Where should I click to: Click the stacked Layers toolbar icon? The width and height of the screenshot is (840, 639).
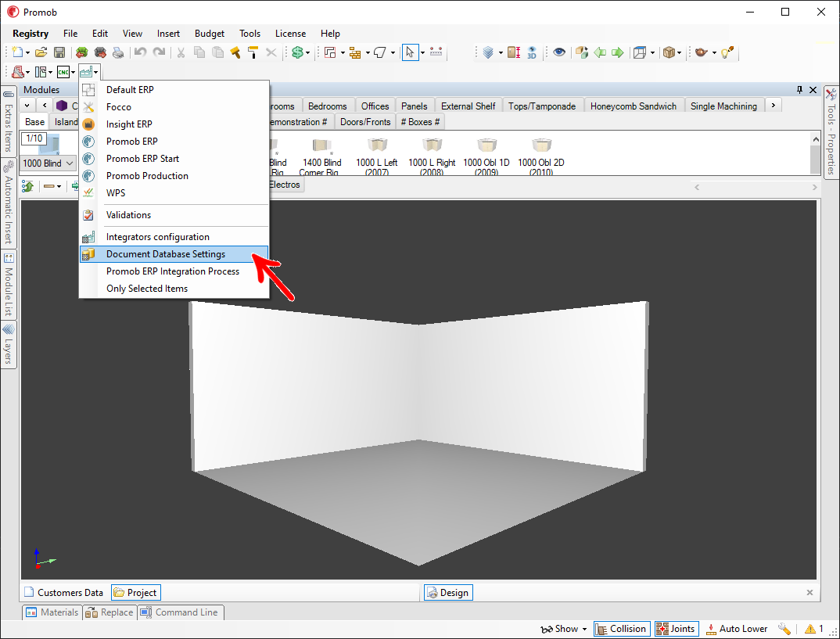(488, 52)
